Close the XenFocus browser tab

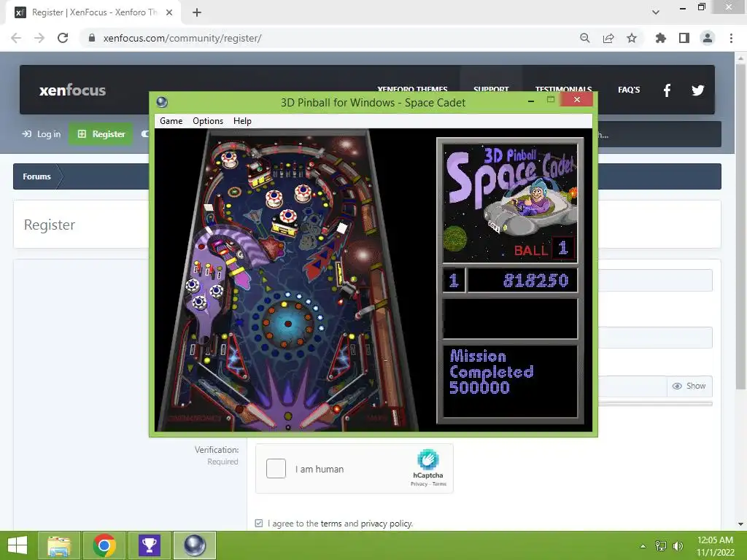169,12
